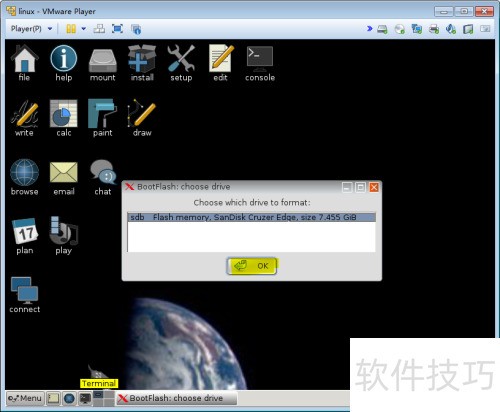Image resolution: width=500 pixels, height=412 pixels.
Task: Minimize the BootFlash dialog window
Action: pos(347,187)
